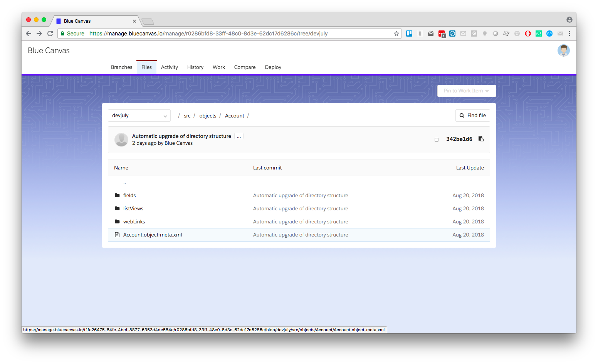Open the Instapaper extension icon
Image resolution: width=598 pixels, height=364 pixels.
pyautogui.click(x=420, y=34)
